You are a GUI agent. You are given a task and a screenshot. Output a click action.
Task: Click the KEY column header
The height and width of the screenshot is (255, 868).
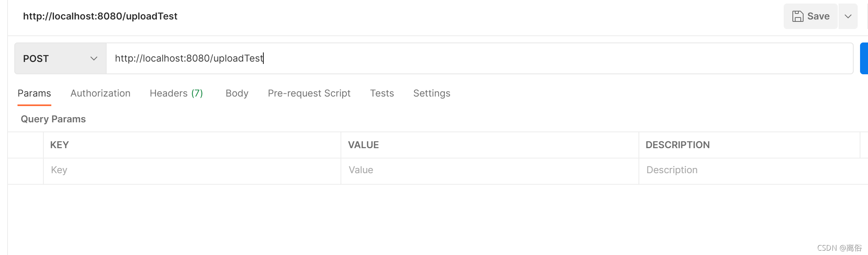click(x=59, y=145)
